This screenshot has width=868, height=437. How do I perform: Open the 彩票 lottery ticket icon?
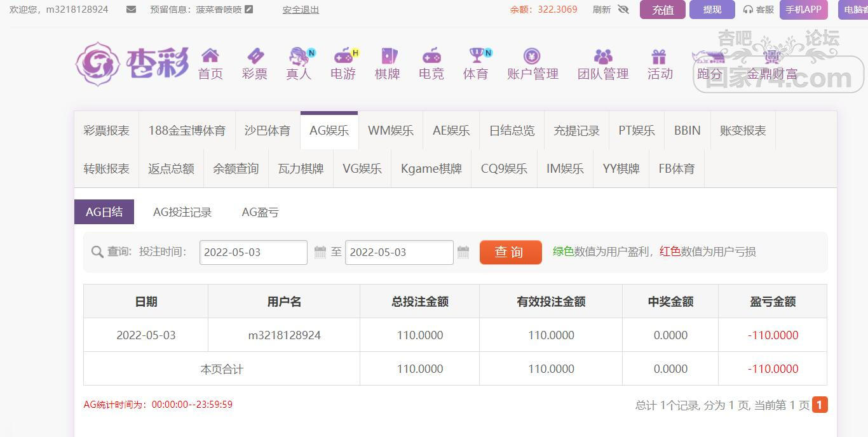click(255, 56)
